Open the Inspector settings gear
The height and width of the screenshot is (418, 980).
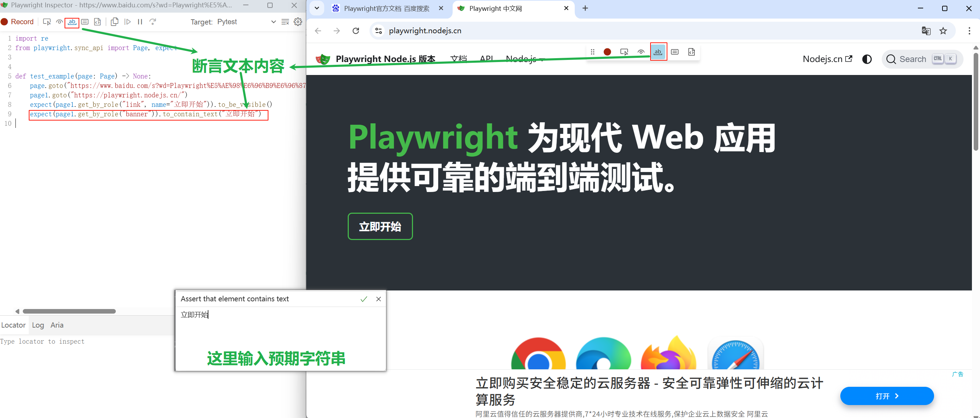298,22
